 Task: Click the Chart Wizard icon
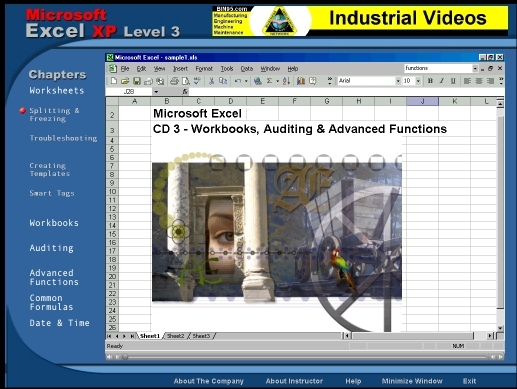(301, 81)
